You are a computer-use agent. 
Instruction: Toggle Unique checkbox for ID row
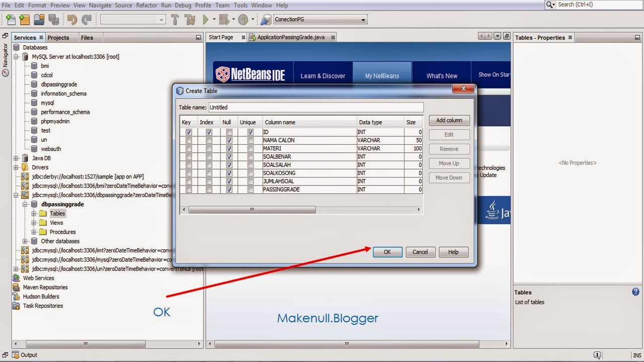[x=250, y=132]
